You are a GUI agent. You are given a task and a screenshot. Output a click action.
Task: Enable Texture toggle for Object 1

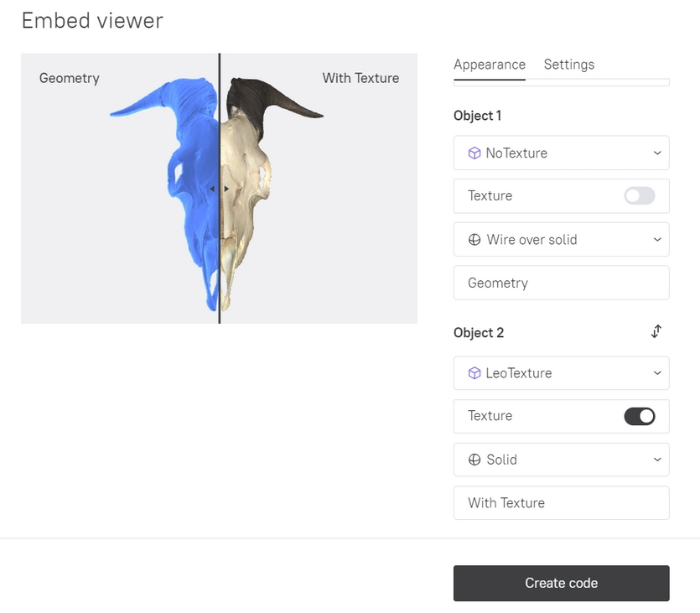(x=640, y=195)
